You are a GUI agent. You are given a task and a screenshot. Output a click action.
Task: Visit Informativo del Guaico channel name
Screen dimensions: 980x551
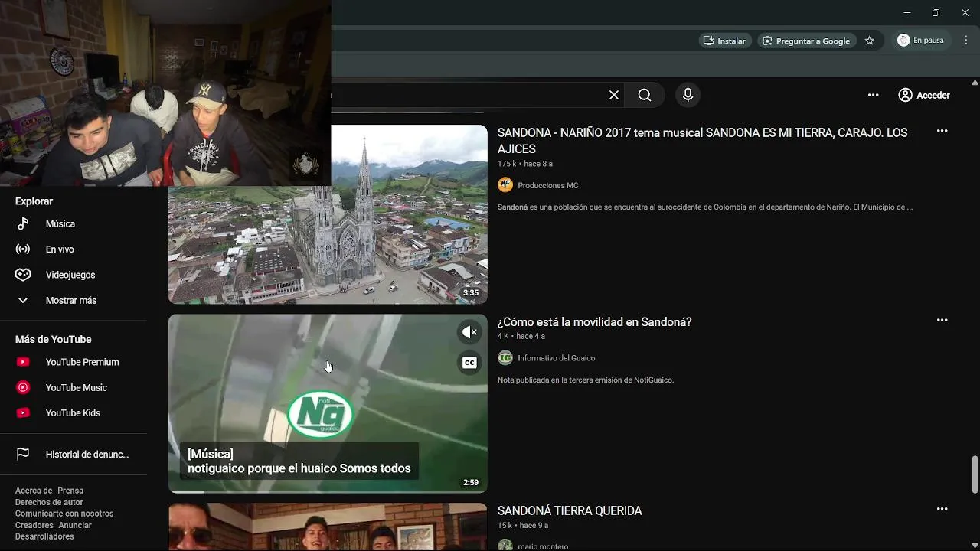[x=556, y=358]
